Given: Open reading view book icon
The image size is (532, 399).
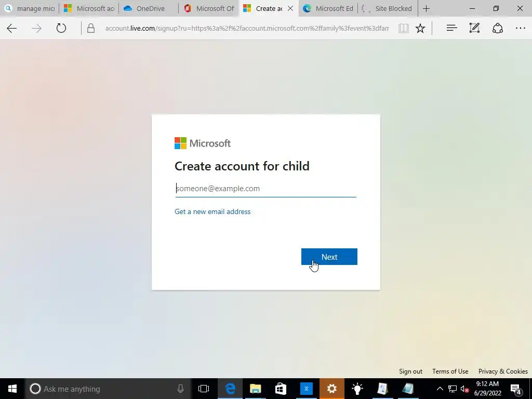Looking at the screenshot, I should point(403,28).
